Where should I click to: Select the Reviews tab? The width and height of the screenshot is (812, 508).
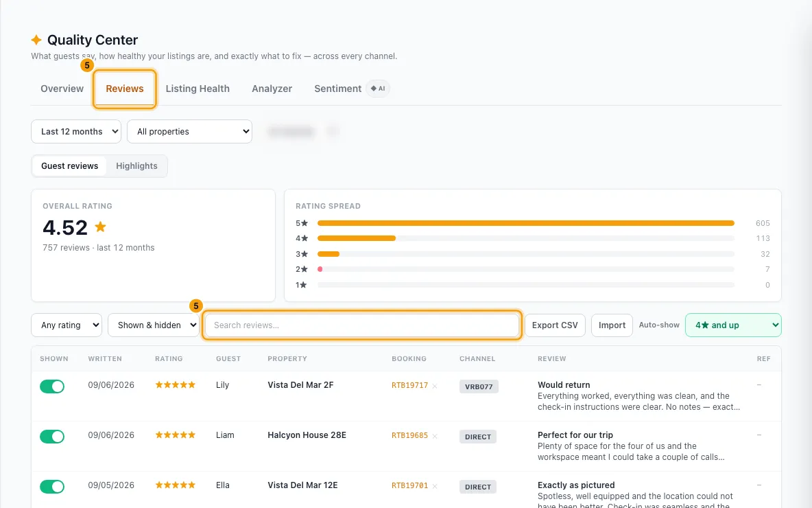(125, 89)
